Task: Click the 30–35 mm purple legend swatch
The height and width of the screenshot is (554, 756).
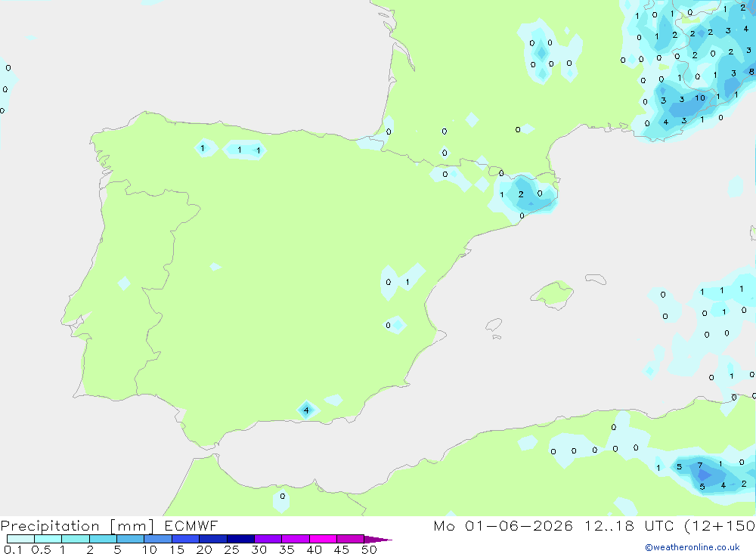Action: (268, 539)
